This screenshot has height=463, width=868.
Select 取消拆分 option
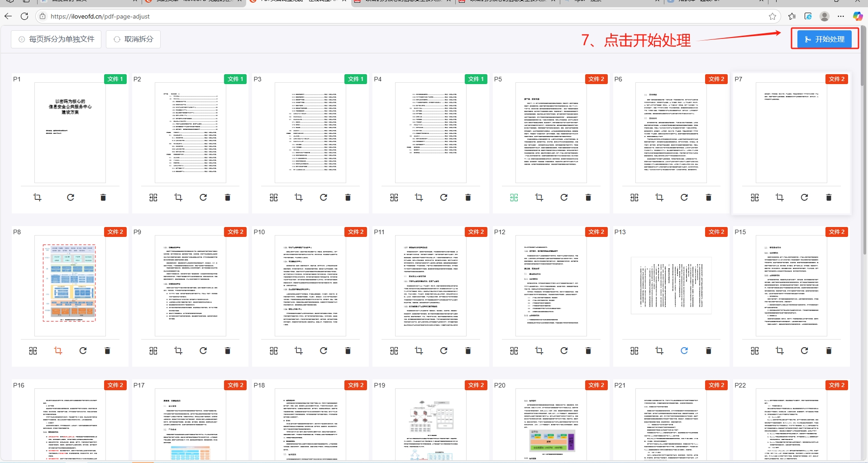(133, 39)
